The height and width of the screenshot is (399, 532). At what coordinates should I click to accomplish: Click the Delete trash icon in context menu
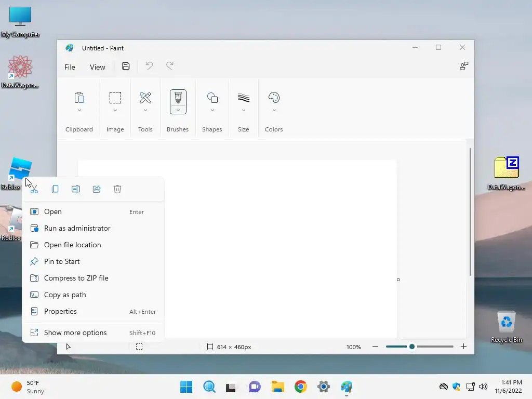[x=117, y=189]
